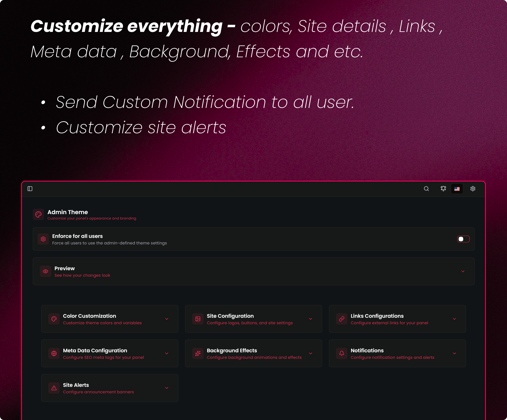
Task: Expand the Preview section chevron
Action: (x=463, y=271)
